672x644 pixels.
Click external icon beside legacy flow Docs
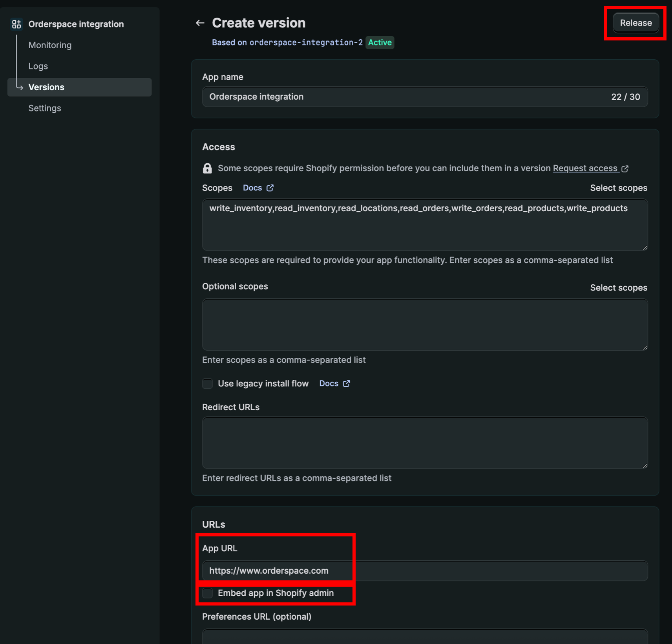point(346,384)
